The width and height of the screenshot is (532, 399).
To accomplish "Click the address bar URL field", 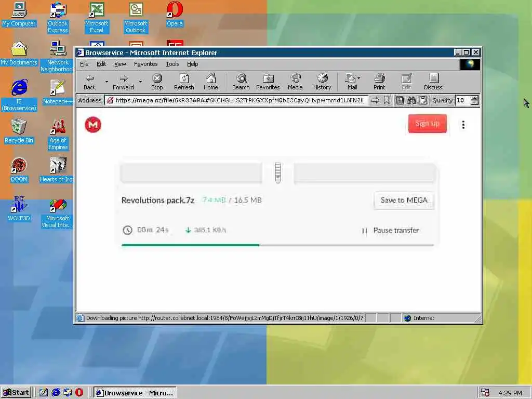I will [236, 100].
